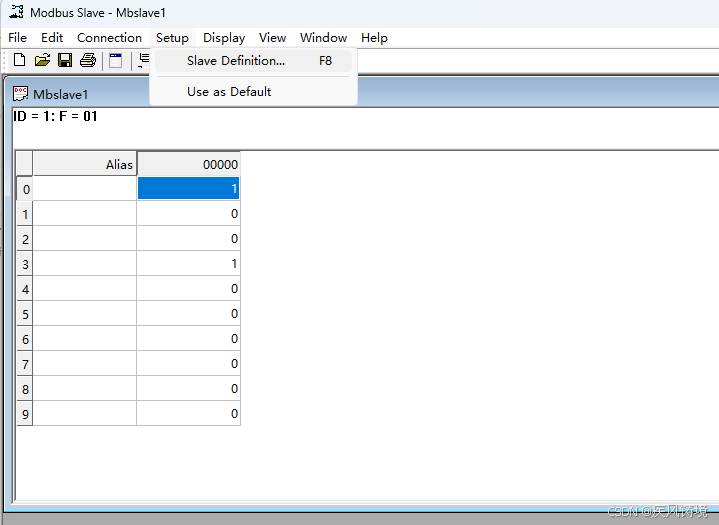
Task: Click the row header numbered 5
Action: 25,314
